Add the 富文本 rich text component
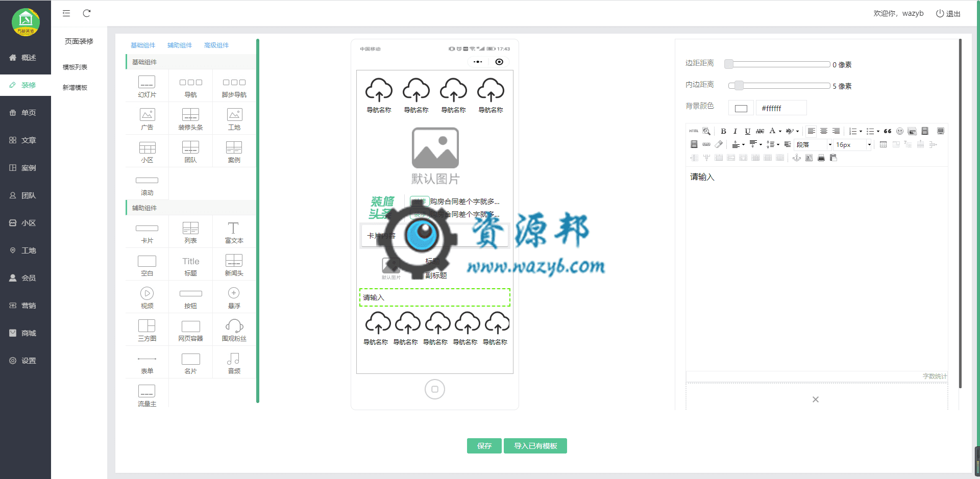This screenshot has width=980, height=479. [x=234, y=232]
